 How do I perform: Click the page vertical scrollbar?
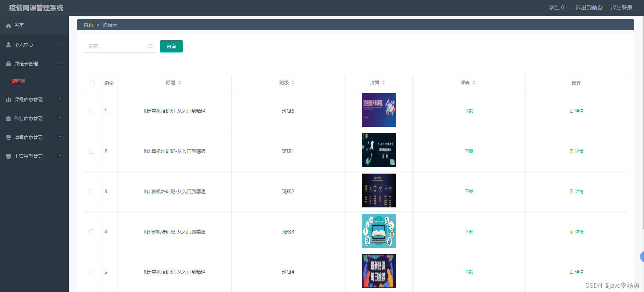pyautogui.click(x=643, y=123)
